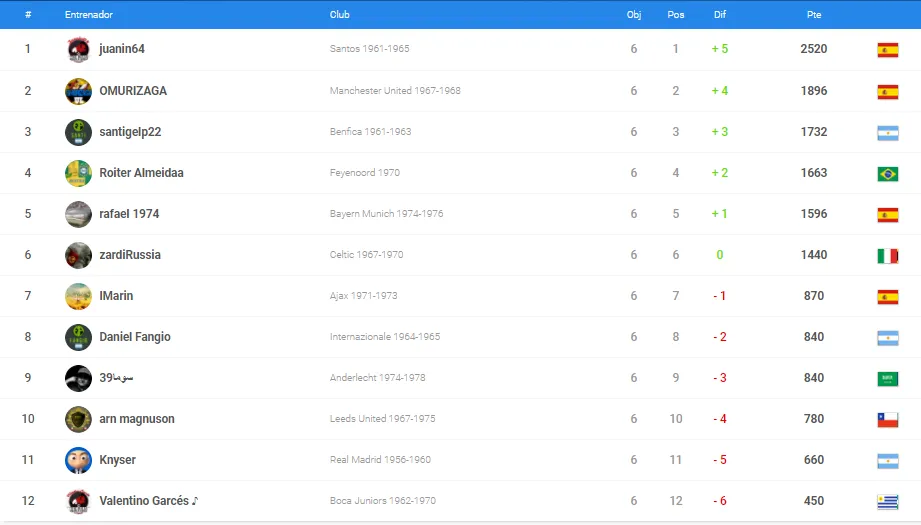Click Saudi Arabia flag in Anderlecht row
921x525 pixels.
coord(888,379)
